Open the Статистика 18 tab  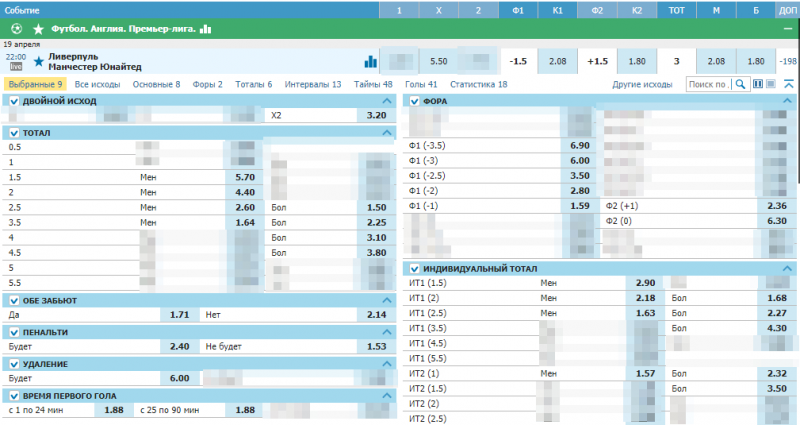point(478,85)
